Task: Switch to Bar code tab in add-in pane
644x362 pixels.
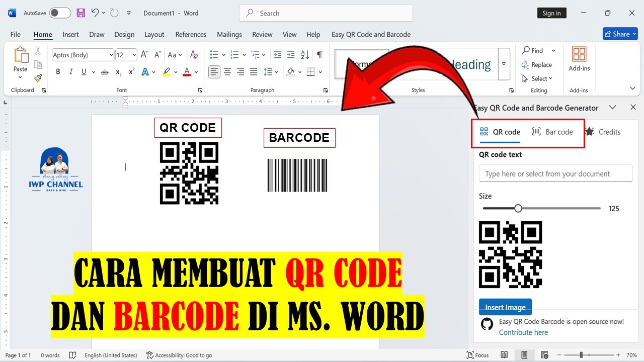Action: 552,132
